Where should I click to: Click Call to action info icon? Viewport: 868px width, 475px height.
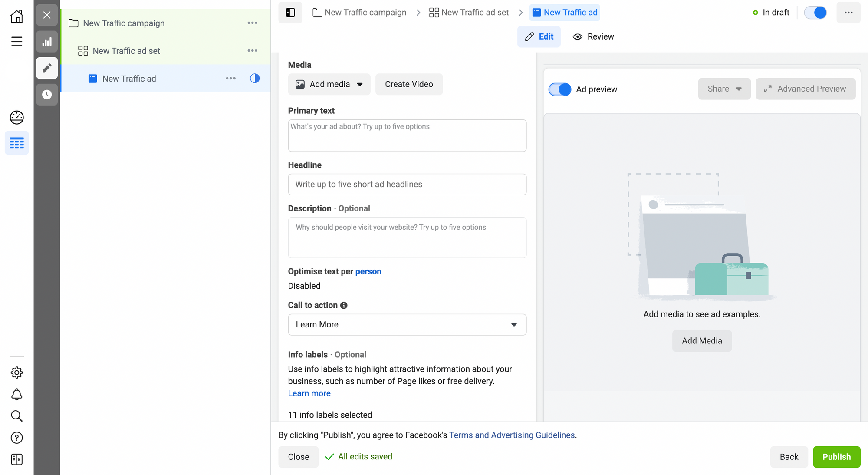[344, 305]
